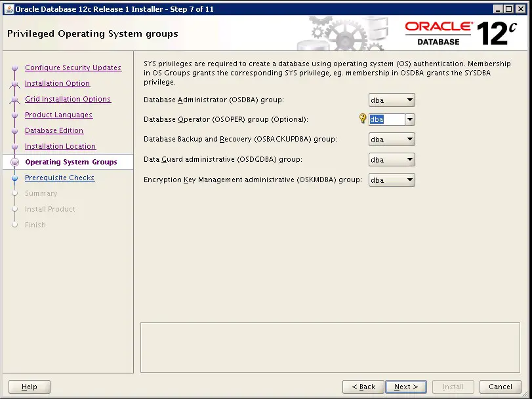Click the disabled Summary step label

coord(41,193)
